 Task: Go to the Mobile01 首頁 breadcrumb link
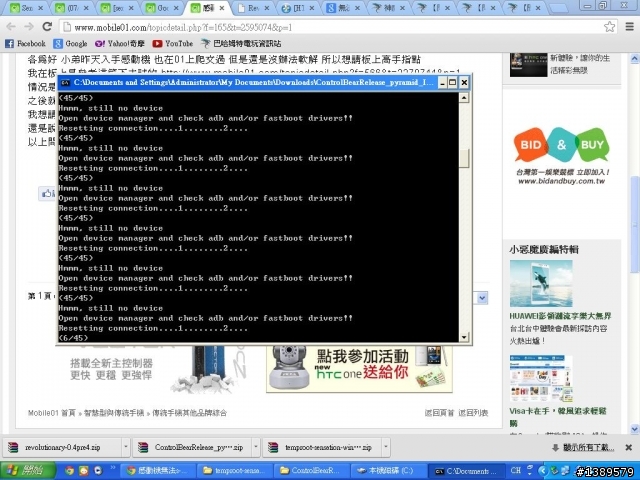click(52, 413)
